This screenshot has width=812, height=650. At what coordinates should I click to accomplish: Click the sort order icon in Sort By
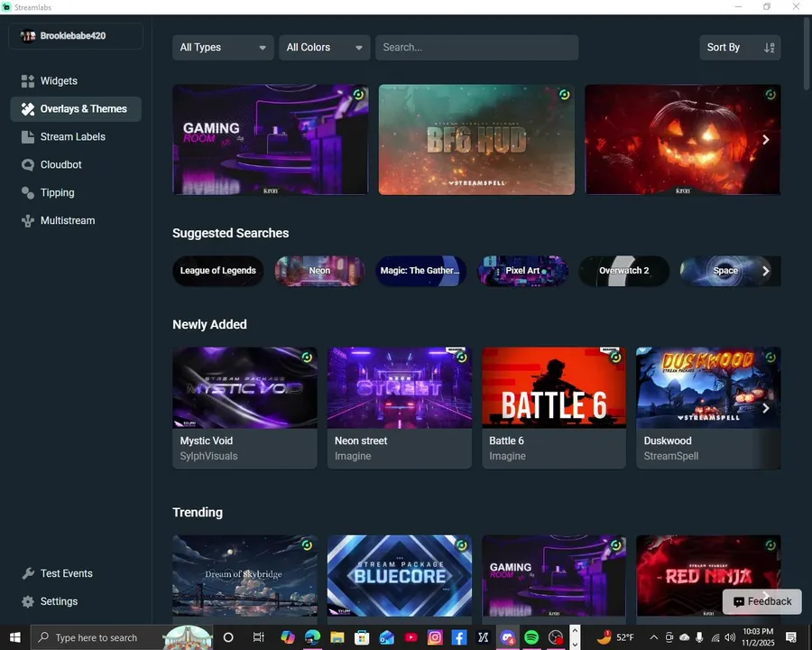(x=769, y=48)
